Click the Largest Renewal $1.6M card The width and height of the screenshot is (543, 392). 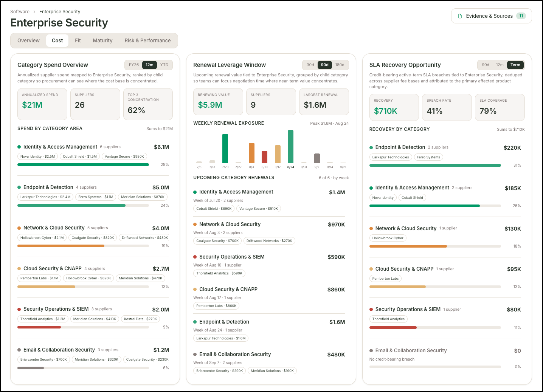(324, 102)
